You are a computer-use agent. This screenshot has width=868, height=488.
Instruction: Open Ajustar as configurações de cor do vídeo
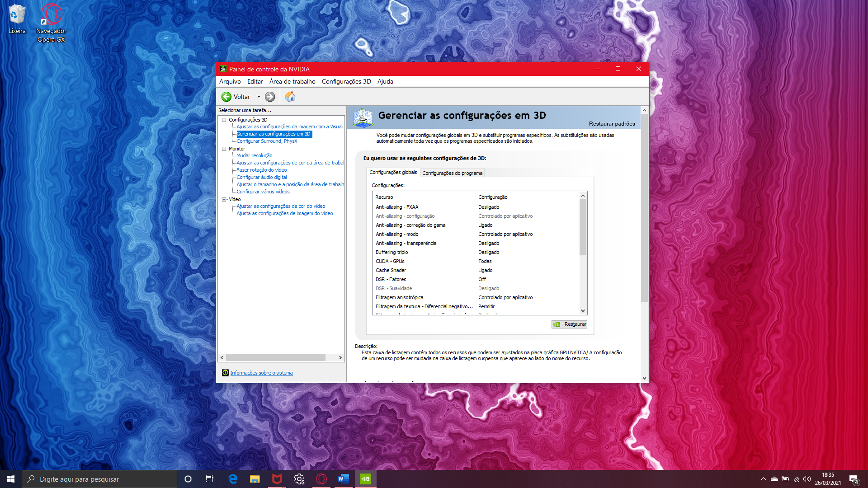[x=281, y=206]
